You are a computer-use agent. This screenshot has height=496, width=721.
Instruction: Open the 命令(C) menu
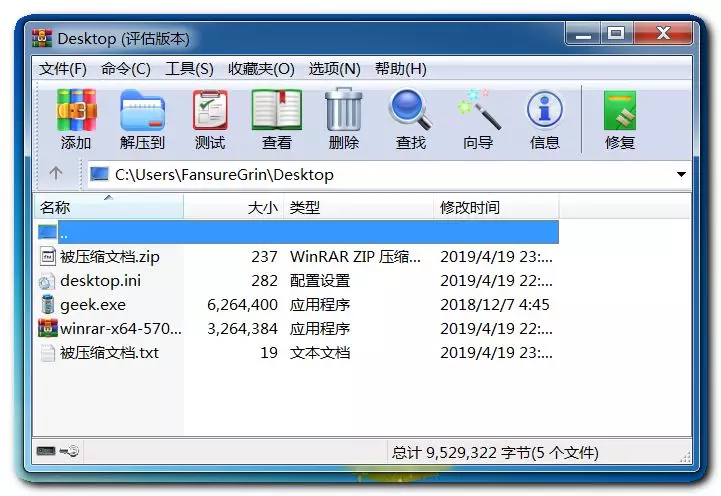[126, 69]
